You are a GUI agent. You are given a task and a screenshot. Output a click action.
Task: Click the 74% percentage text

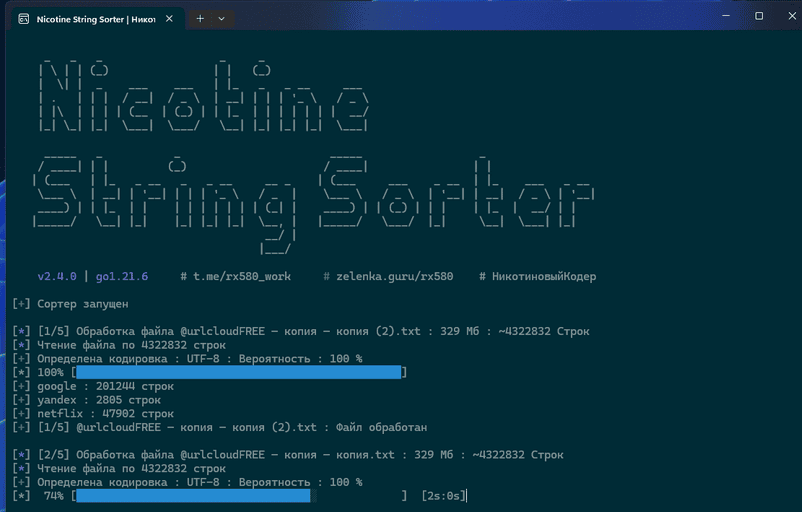coord(53,496)
